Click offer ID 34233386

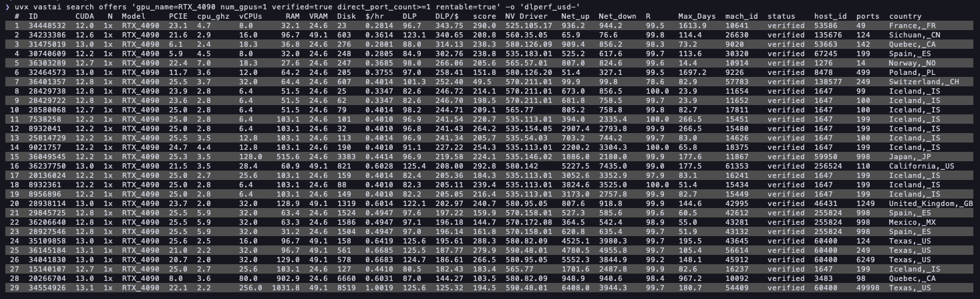[47, 35]
